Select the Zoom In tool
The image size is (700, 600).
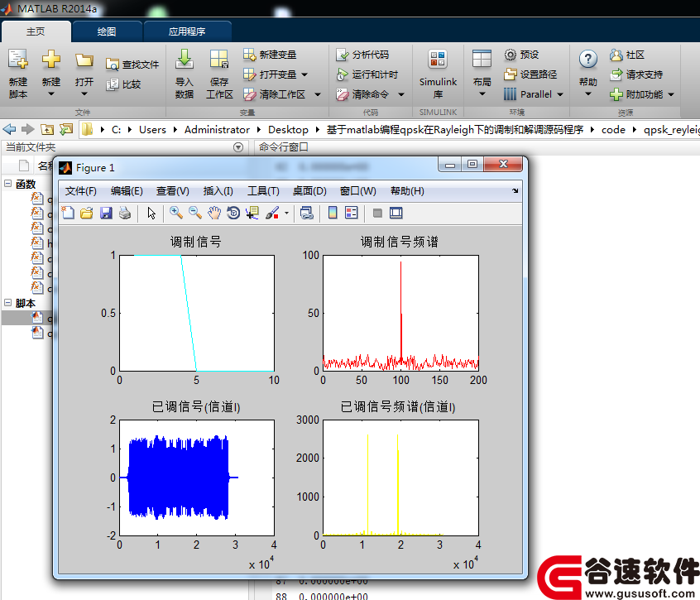pos(176,213)
